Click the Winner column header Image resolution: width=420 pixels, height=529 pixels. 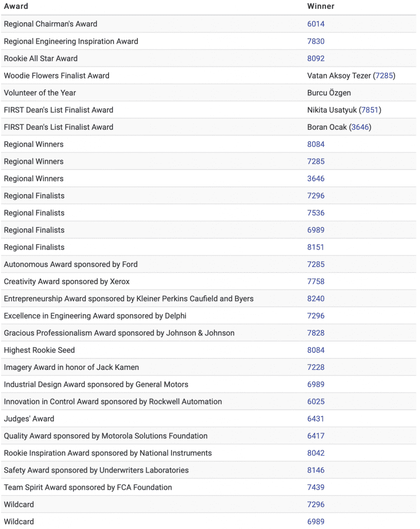(320, 6)
